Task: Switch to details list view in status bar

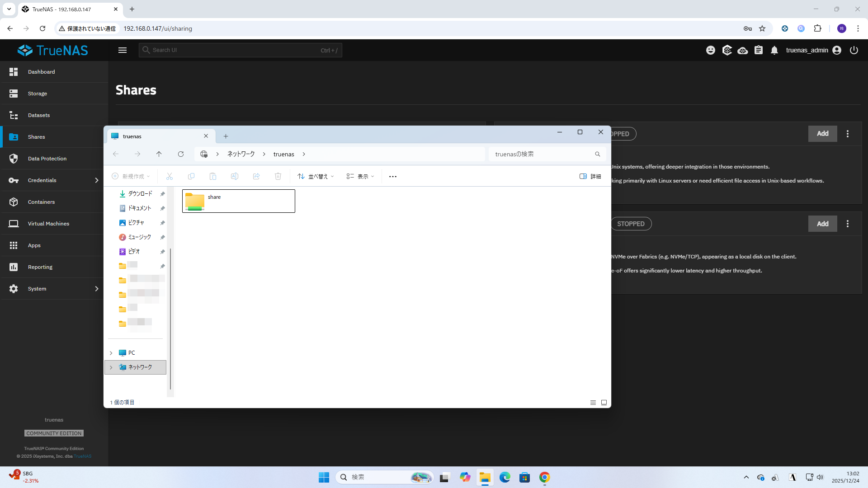Action: click(593, 403)
